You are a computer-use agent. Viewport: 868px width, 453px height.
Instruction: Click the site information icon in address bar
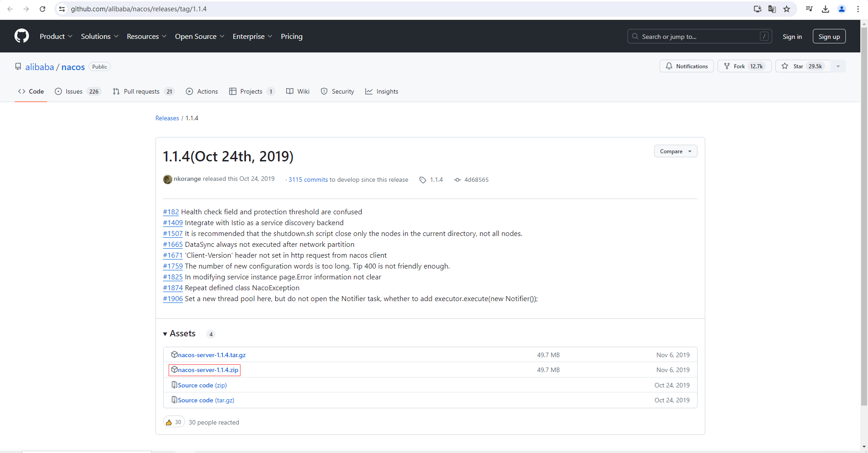click(62, 9)
